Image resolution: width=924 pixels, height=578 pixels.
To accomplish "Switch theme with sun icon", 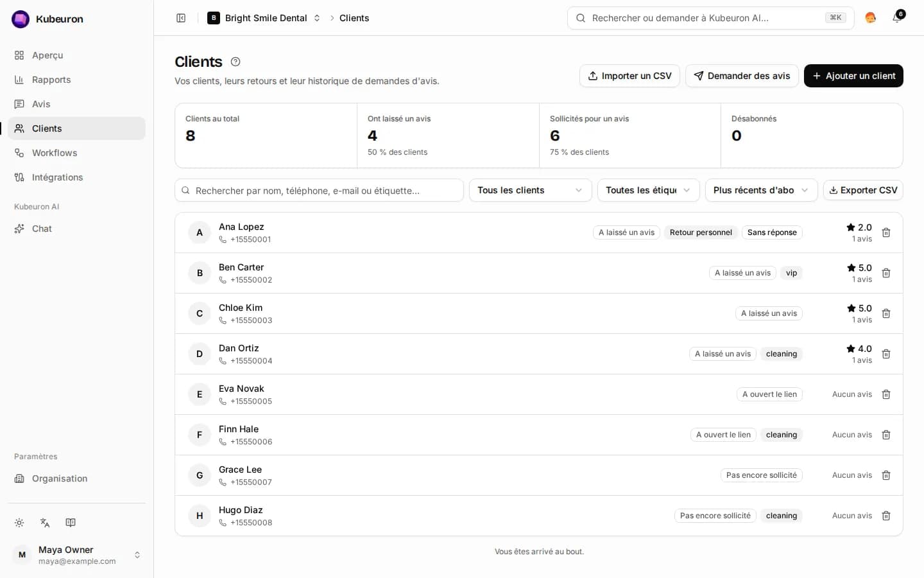I will (x=19, y=523).
